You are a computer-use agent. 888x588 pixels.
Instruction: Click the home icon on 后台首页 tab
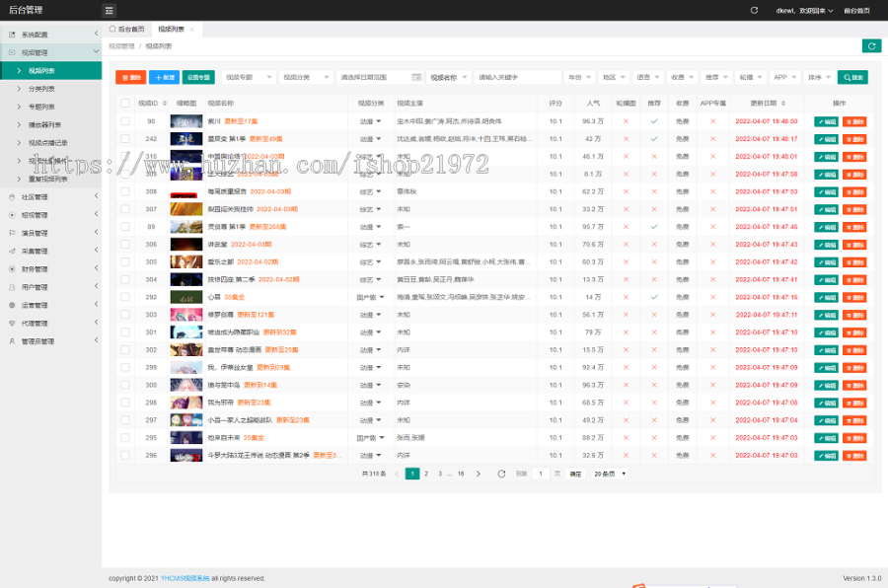click(x=112, y=29)
